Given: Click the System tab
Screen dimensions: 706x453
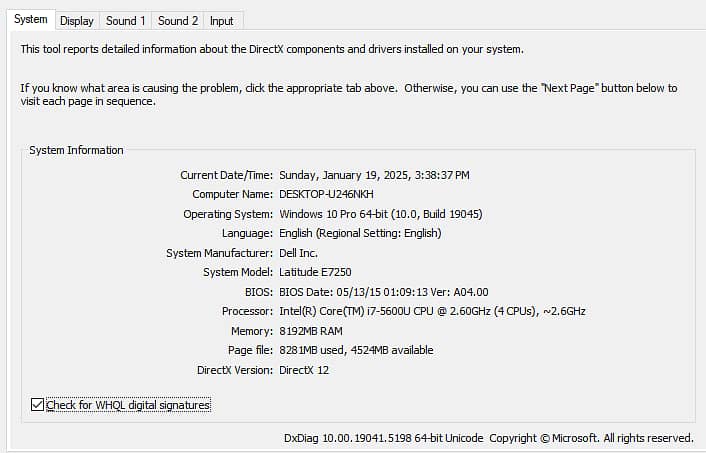Looking at the screenshot, I should (x=30, y=20).
